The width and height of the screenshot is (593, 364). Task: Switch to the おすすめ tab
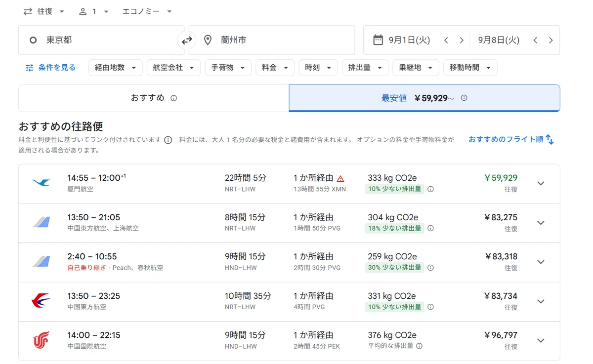154,98
